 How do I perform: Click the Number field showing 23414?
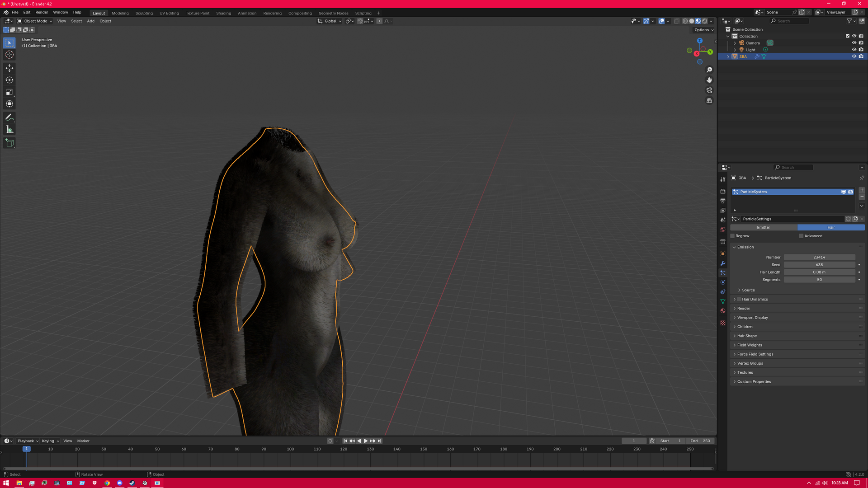pyautogui.click(x=819, y=258)
